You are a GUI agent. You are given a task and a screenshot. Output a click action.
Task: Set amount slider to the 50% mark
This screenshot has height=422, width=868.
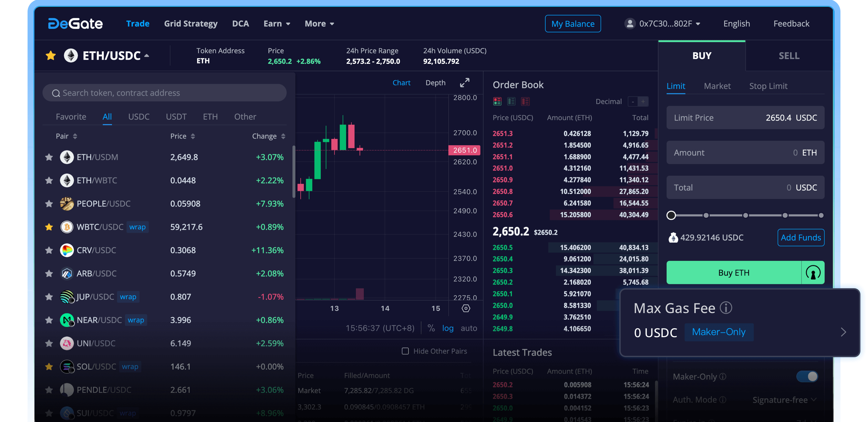point(745,215)
